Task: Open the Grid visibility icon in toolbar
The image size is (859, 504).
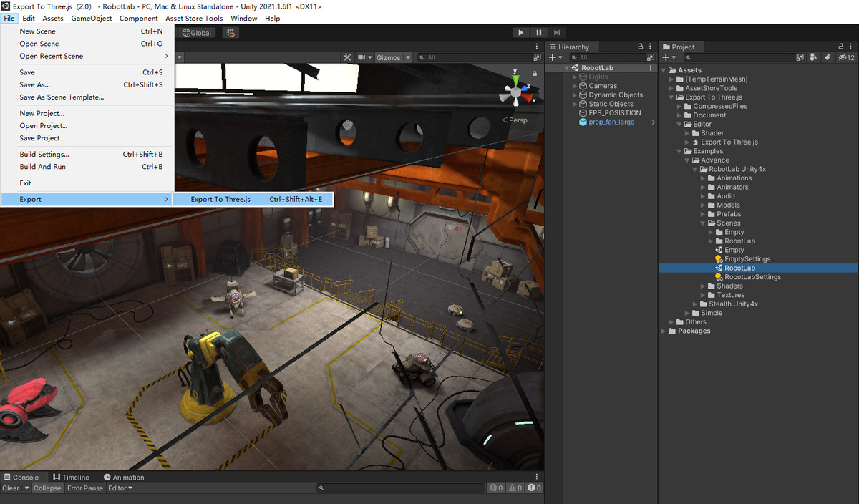Action: pos(231,32)
